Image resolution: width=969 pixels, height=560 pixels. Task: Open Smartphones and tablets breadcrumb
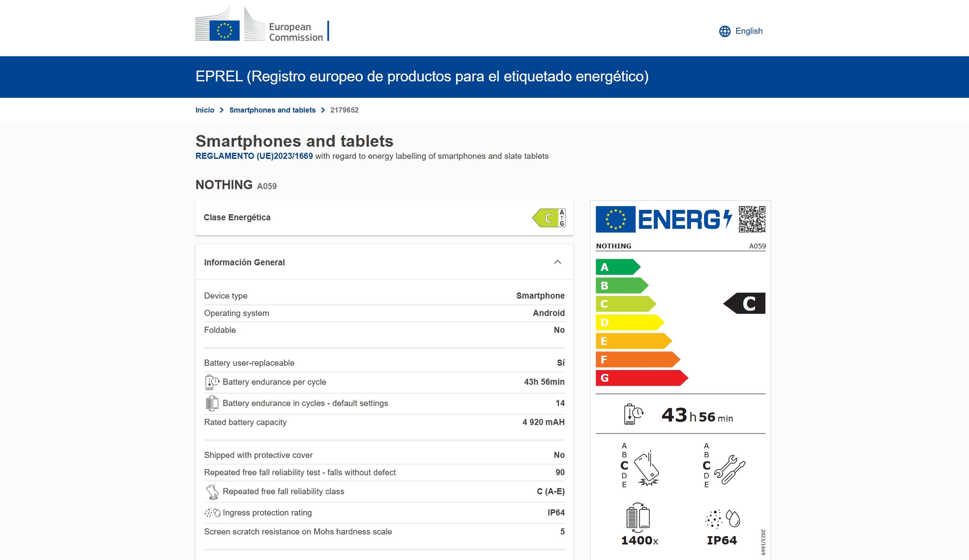(x=272, y=110)
